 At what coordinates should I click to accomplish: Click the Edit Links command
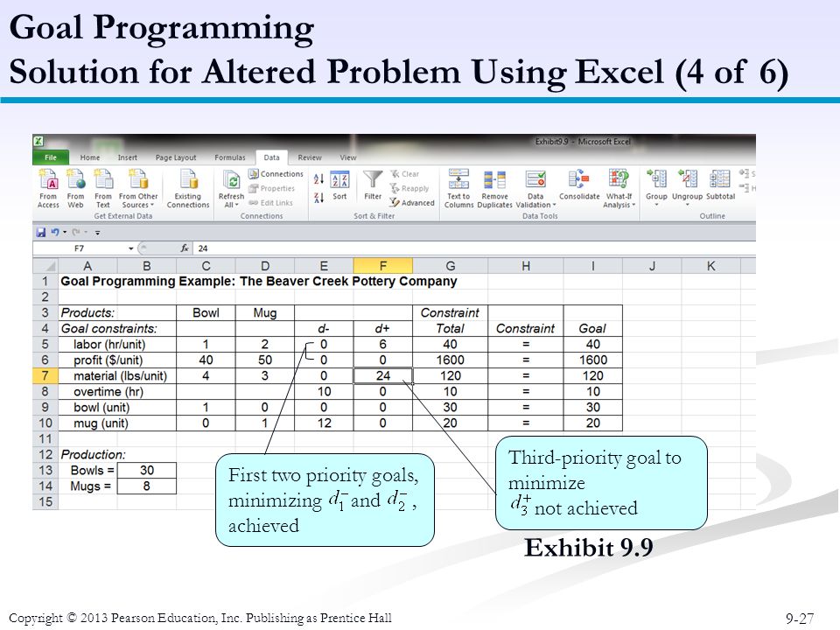point(270,203)
